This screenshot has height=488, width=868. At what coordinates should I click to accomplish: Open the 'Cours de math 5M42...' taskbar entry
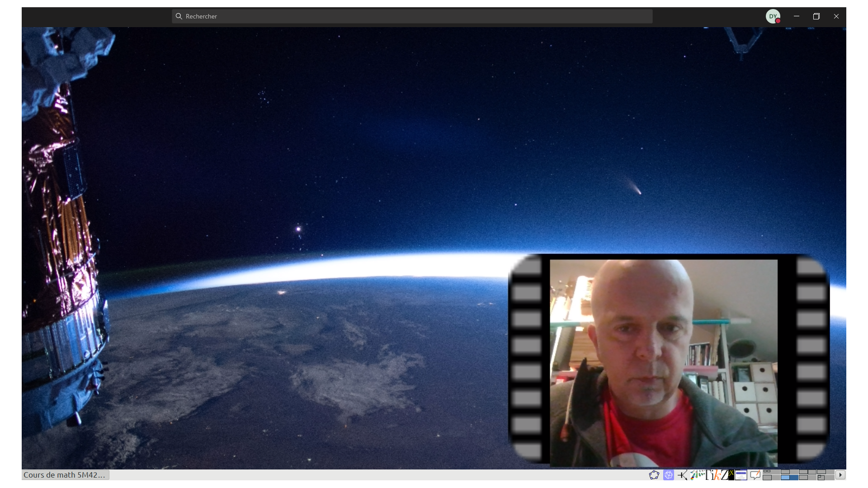pyautogui.click(x=66, y=475)
